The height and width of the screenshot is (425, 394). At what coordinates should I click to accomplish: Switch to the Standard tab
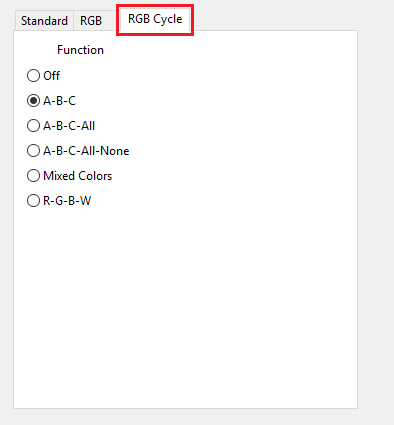[44, 21]
